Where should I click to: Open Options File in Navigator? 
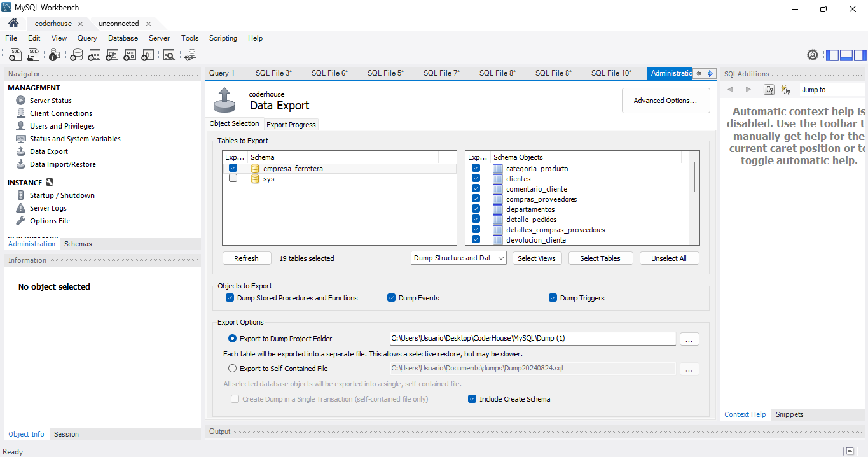point(50,221)
